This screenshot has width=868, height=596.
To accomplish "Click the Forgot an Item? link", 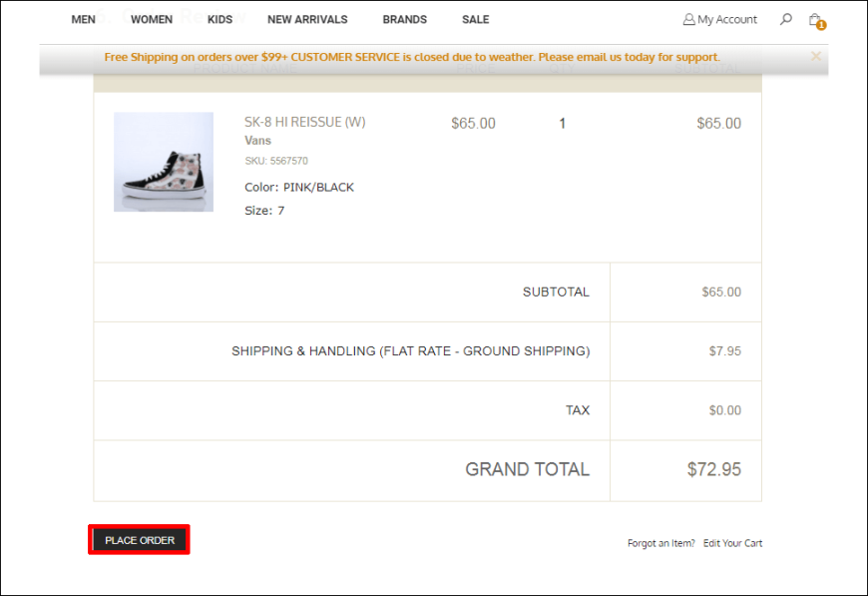I will coord(660,543).
